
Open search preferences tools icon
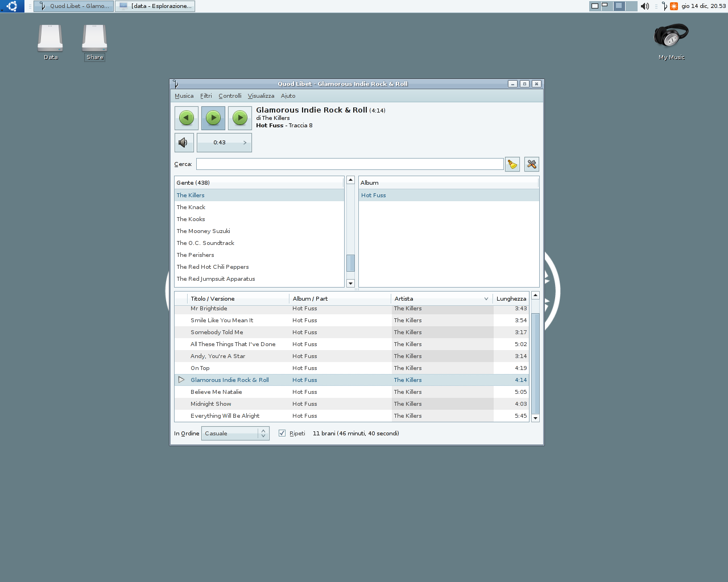pyautogui.click(x=532, y=164)
